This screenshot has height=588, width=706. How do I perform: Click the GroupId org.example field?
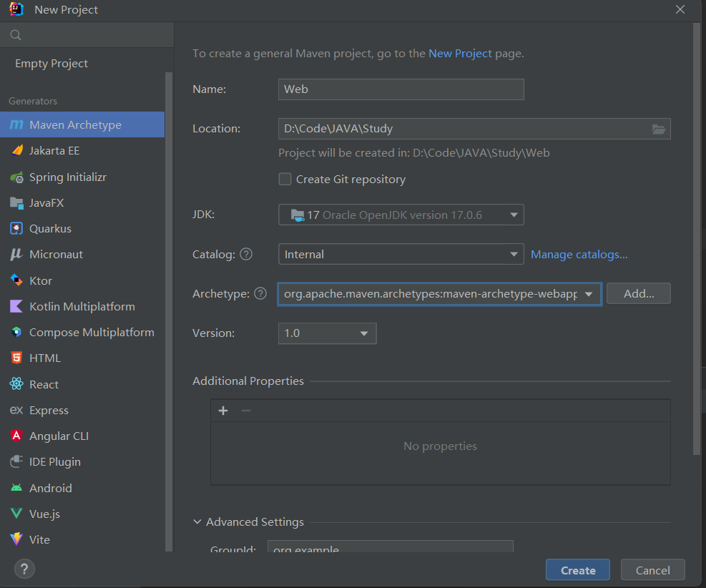pyautogui.click(x=391, y=547)
